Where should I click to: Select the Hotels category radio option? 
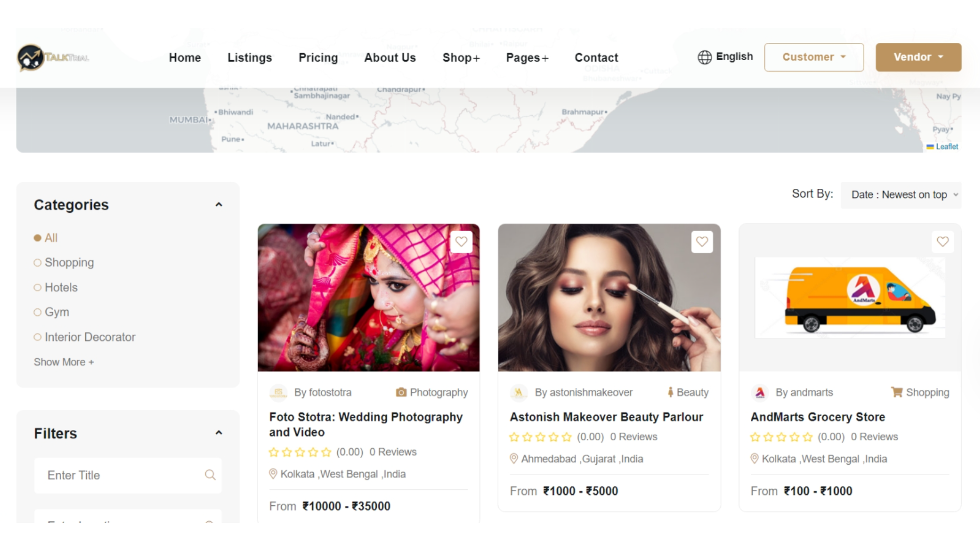pos(37,288)
